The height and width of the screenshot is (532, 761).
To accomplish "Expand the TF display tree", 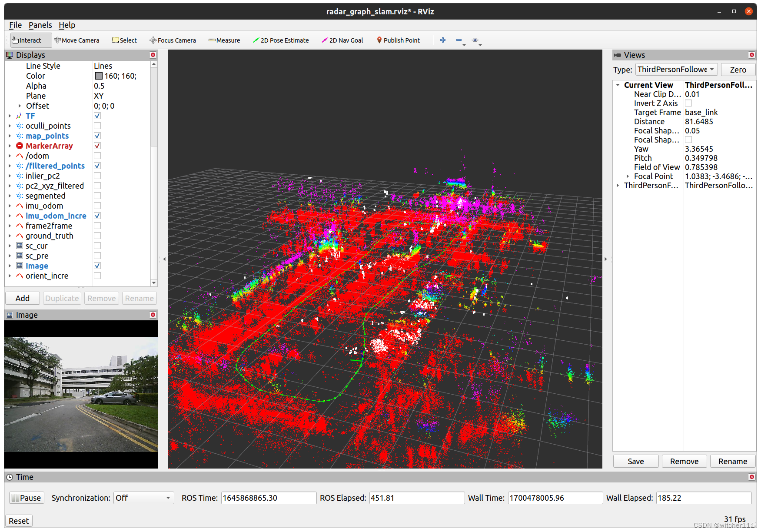I will point(10,116).
